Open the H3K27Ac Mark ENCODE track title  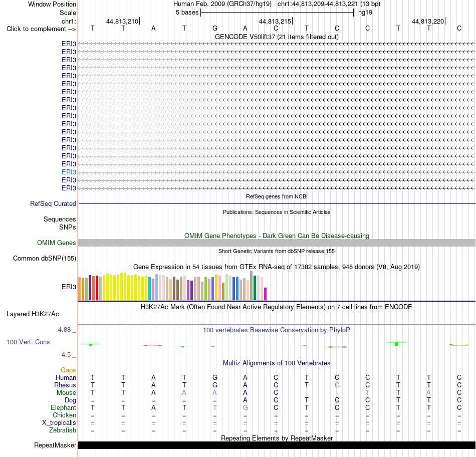277,307
